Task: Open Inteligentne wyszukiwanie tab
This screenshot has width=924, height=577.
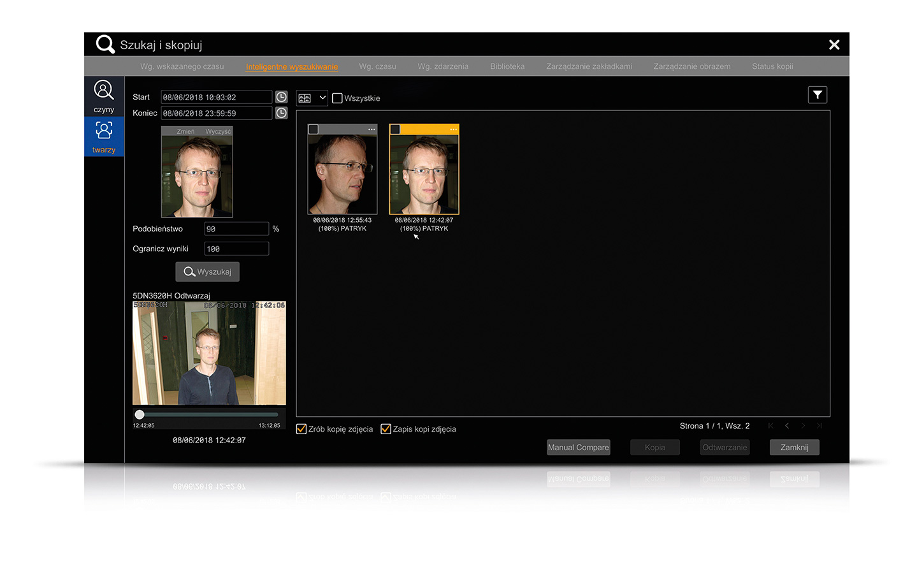Action: pyautogui.click(x=292, y=66)
